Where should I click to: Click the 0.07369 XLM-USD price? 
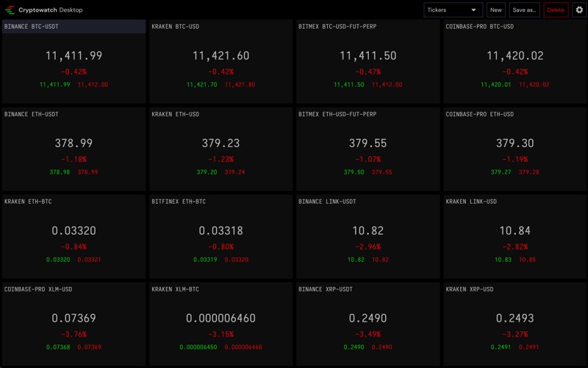(74, 318)
